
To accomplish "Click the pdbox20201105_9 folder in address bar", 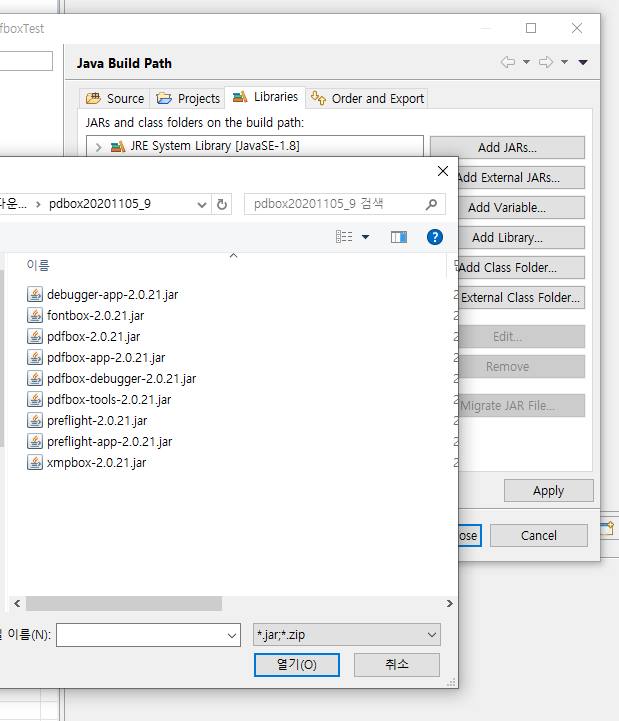I will click(100, 204).
